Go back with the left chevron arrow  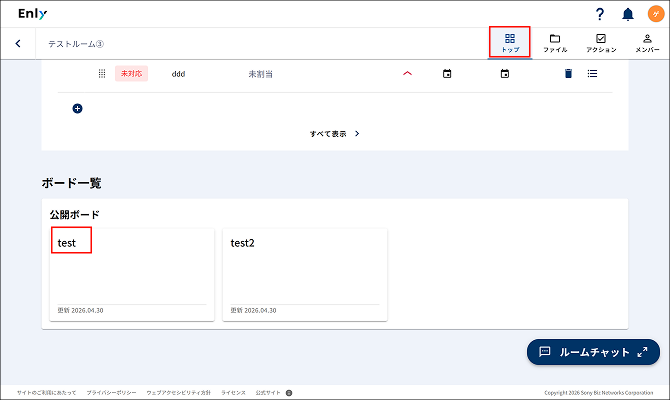[x=18, y=43]
